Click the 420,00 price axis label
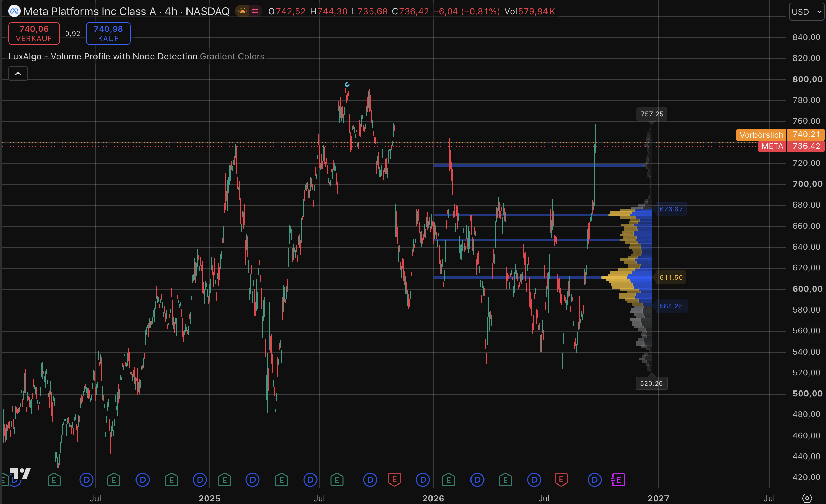Screen dimensions: 826x504 (x=806, y=477)
